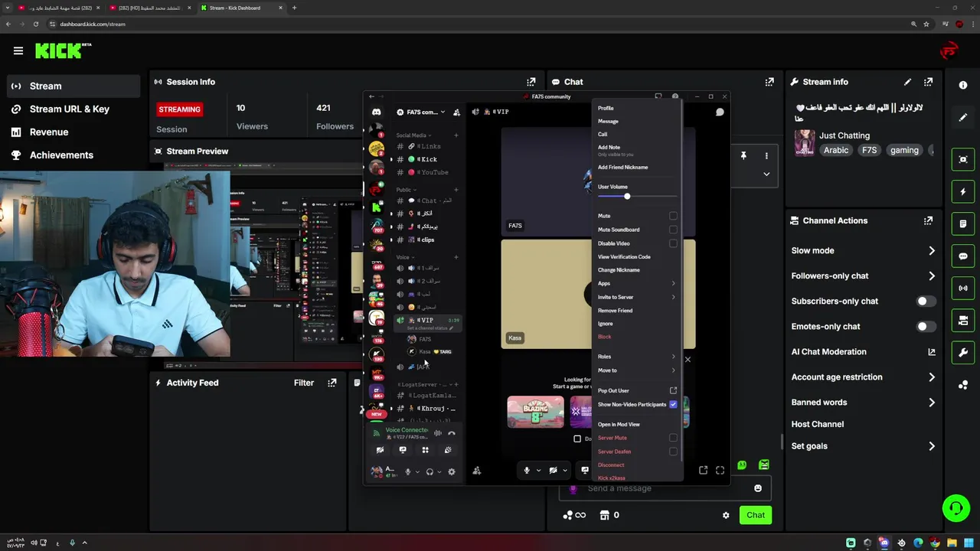Expand the chevron in chat panel
Viewport: 980px width, 551px height.
click(x=766, y=174)
